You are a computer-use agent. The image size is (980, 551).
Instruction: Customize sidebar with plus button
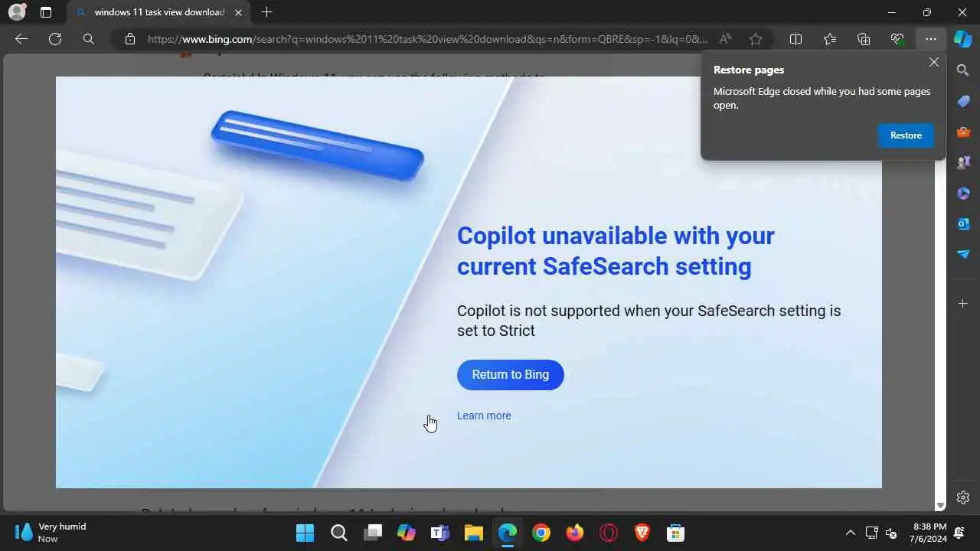tap(963, 304)
